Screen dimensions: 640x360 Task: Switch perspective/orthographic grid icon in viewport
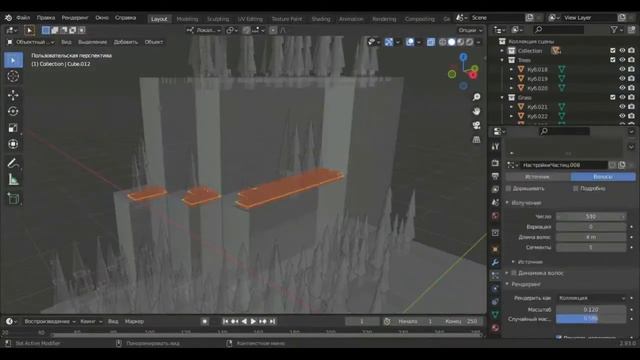click(476, 140)
